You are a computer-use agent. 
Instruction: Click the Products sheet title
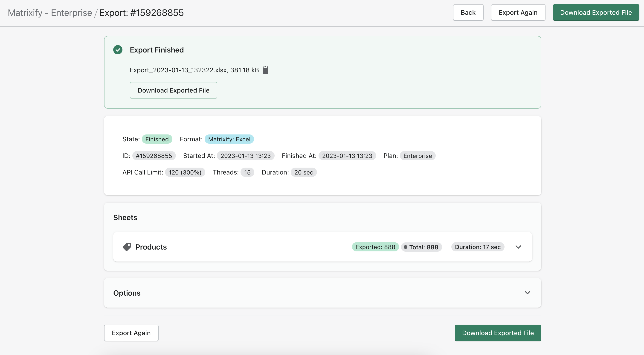tap(151, 247)
